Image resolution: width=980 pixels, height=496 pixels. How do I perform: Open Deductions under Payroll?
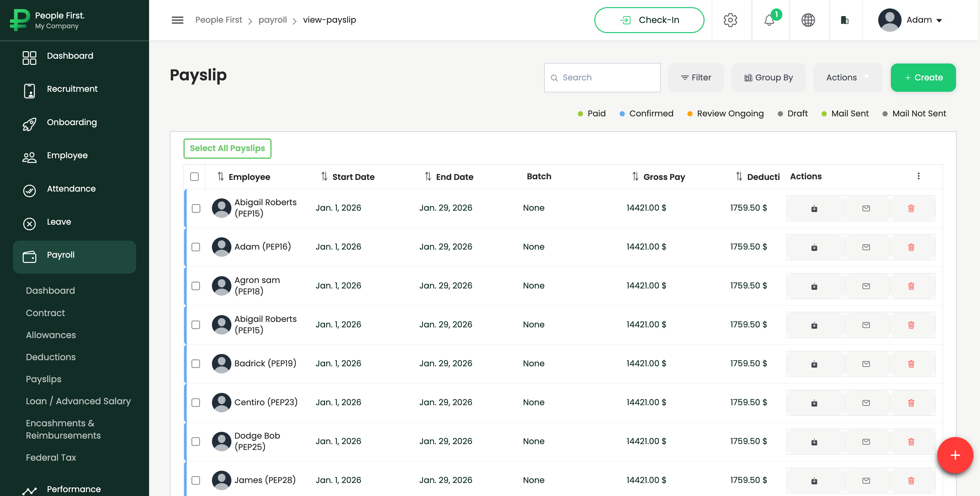51,357
